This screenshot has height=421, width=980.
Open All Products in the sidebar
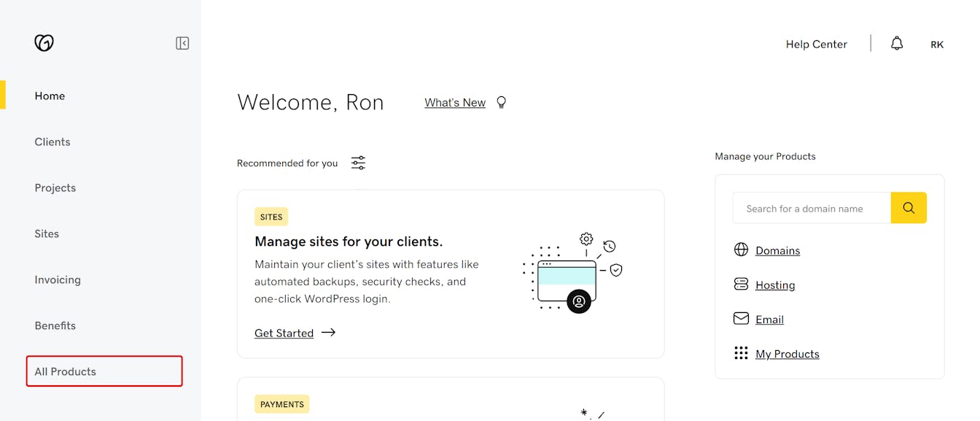point(66,371)
